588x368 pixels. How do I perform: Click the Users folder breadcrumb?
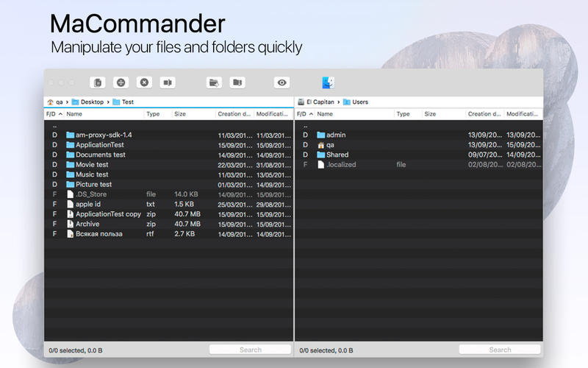pyautogui.click(x=356, y=102)
